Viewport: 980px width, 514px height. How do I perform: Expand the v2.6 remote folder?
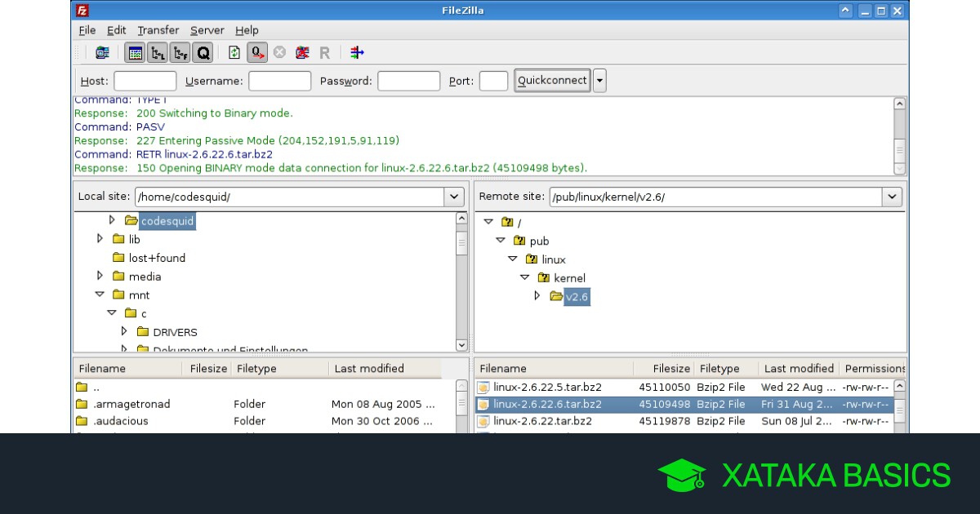[537, 296]
